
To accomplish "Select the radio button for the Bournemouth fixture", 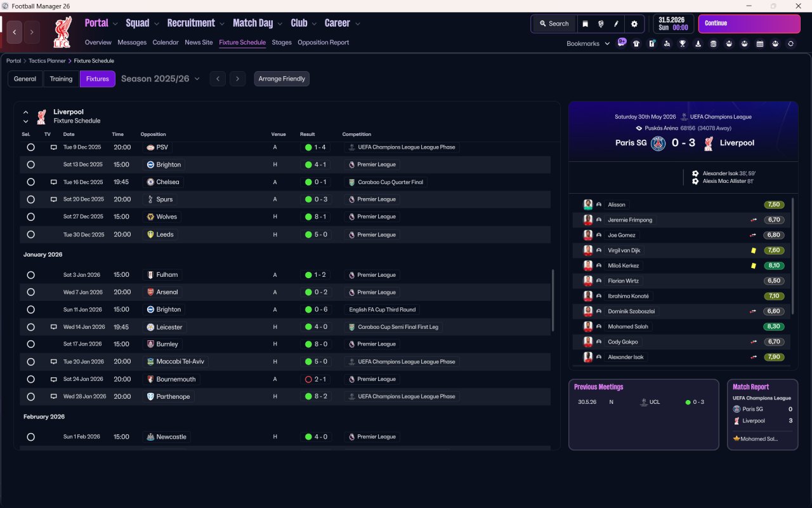I will pyautogui.click(x=30, y=379).
